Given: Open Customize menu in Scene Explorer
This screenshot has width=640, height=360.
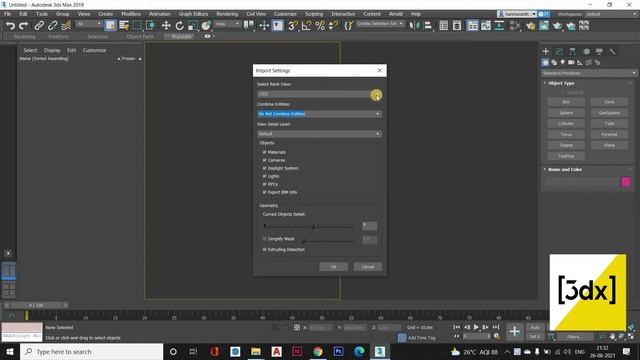Looking at the screenshot, I should [94, 50].
